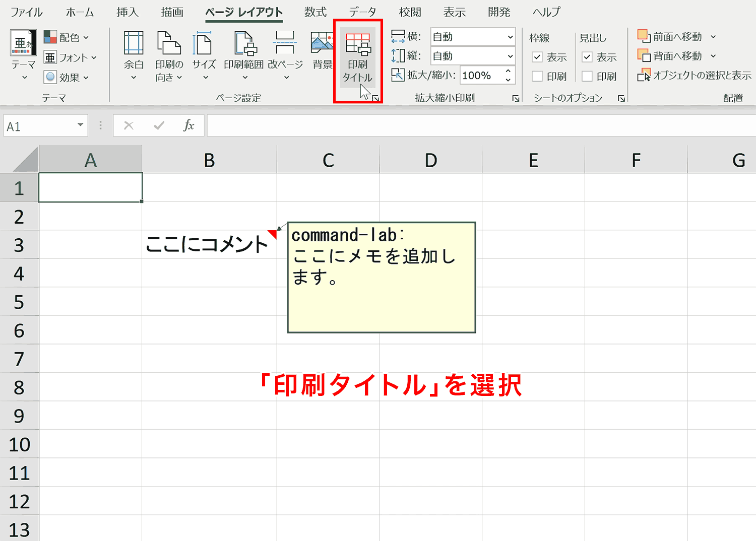Click the 前面へ移動 bring forward button
This screenshot has height=541, width=756.
click(670, 37)
